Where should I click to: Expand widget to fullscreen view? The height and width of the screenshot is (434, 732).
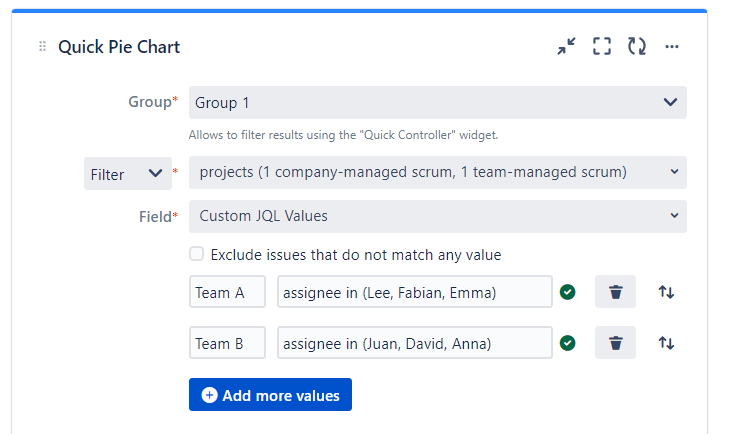601,46
